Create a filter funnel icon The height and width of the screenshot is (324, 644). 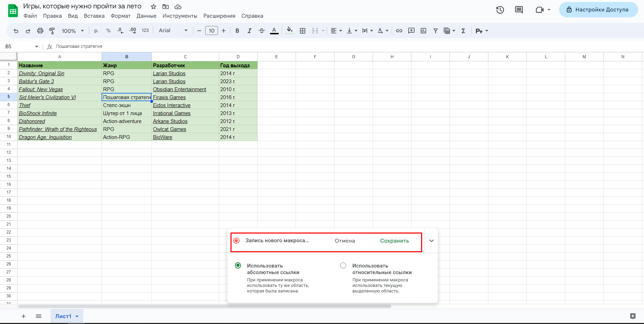click(436, 31)
